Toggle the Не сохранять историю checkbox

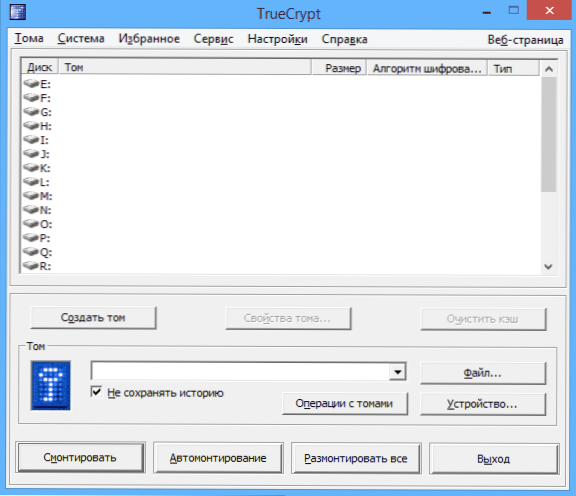[x=96, y=392]
